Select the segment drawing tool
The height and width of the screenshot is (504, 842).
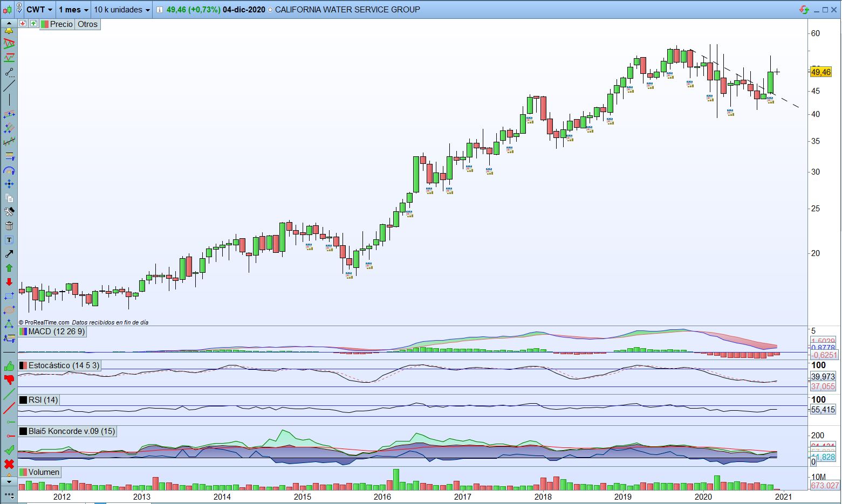(9, 72)
